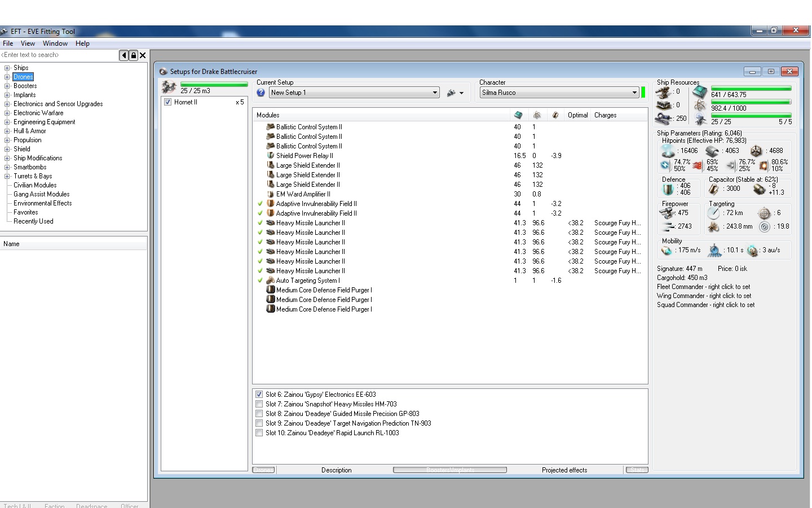The image size is (812, 508).
Task: Uncheck Slot 6 Zainou 'Gypsy' Electronics implant
Action: (x=259, y=395)
